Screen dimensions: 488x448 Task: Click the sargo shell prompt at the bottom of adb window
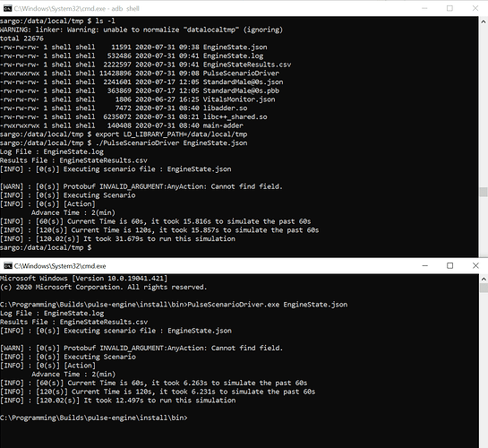[x=46, y=248]
